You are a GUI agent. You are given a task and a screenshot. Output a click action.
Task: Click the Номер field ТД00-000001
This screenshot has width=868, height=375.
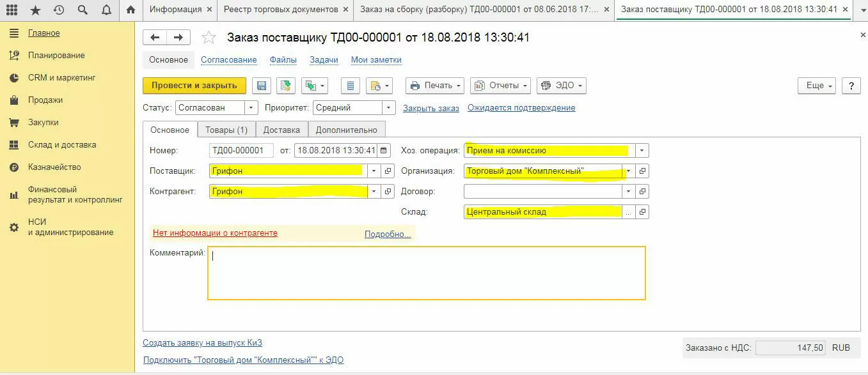241,151
